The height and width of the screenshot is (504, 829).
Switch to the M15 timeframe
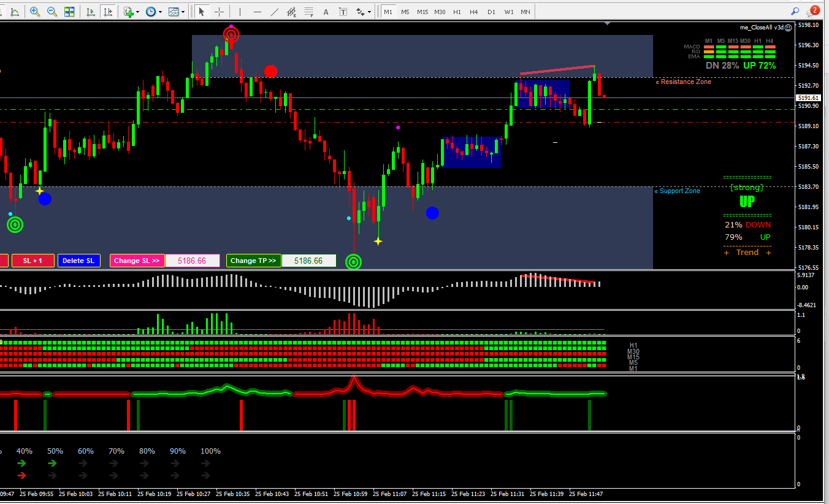(422, 12)
